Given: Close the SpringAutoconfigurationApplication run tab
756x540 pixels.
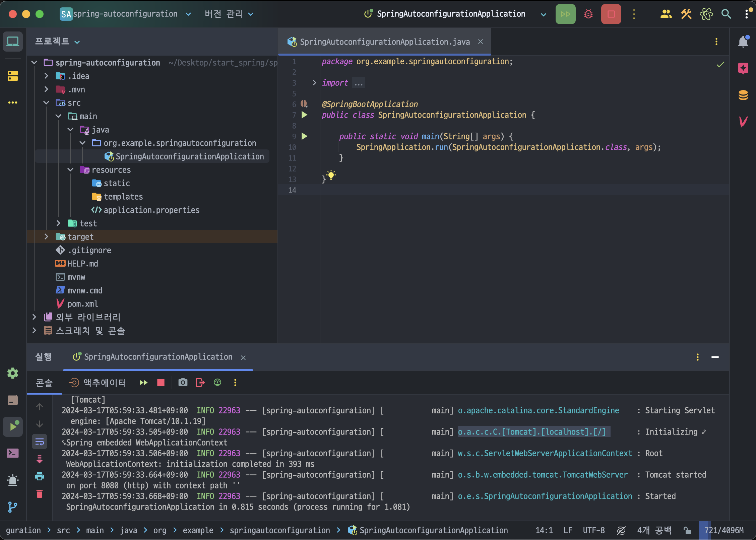Looking at the screenshot, I should click(x=243, y=358).
